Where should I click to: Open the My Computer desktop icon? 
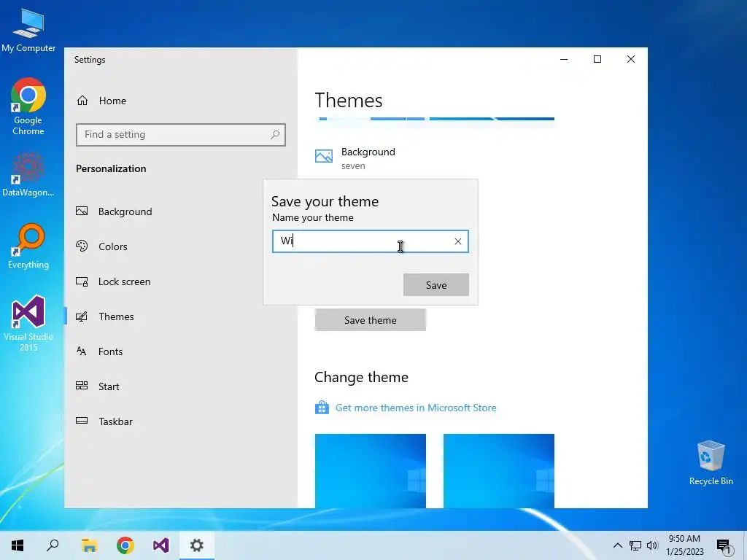point(28,30)
